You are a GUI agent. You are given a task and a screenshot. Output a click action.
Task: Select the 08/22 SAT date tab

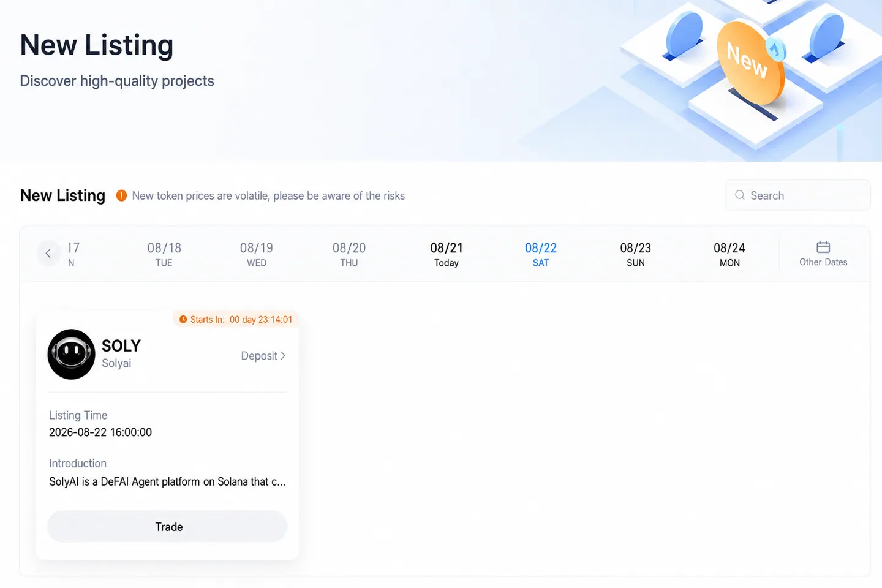pos(541,254)
